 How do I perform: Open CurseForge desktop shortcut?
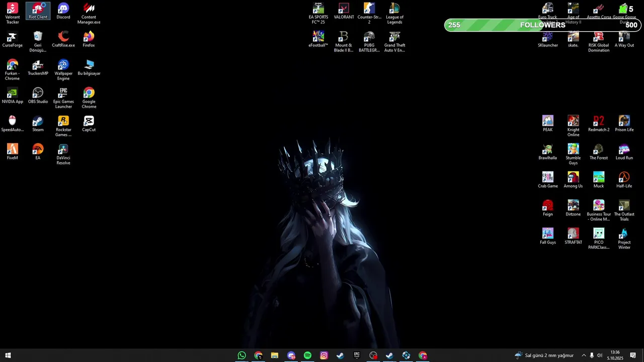click(13, 39)
